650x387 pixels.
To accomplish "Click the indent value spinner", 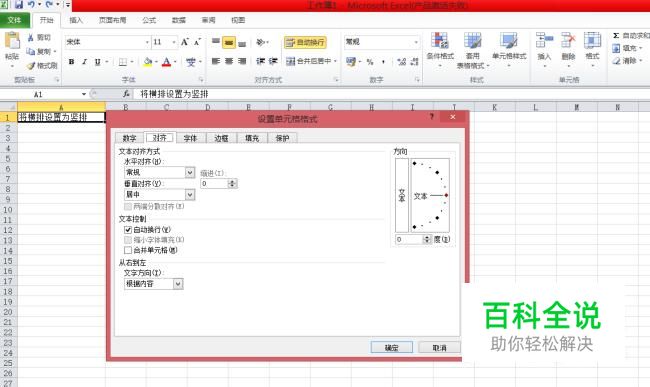I will pos(233,184).
